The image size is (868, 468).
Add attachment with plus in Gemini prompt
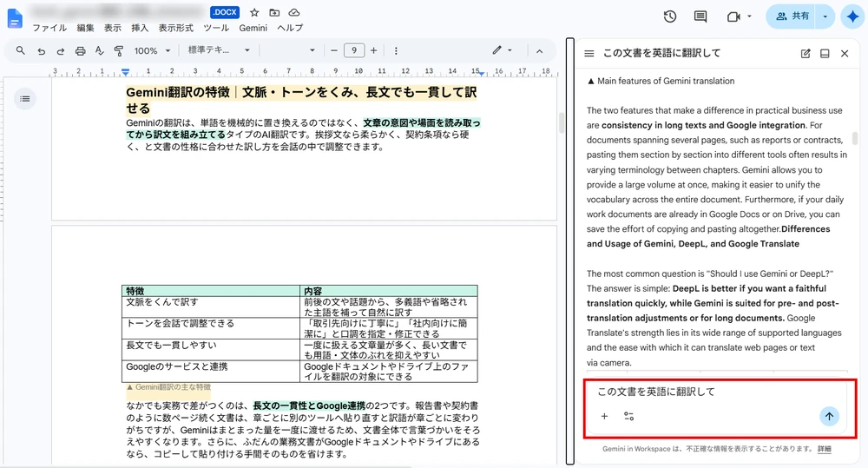604,416
